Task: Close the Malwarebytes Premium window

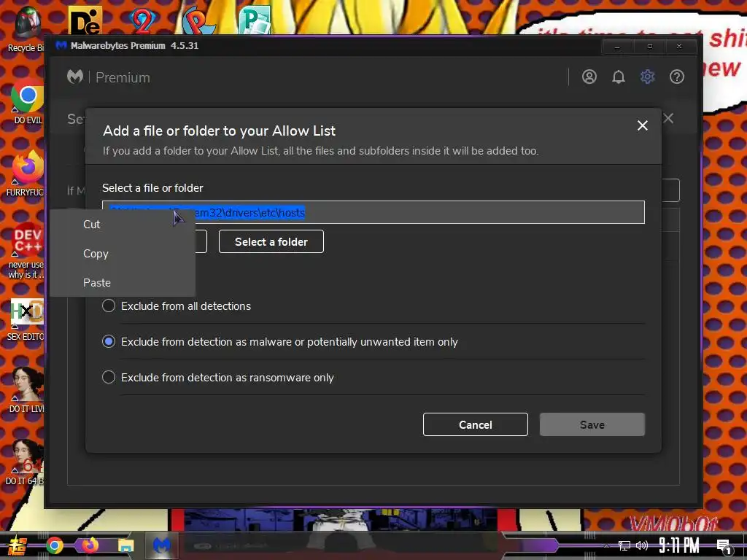Action: click(x=679, y=47)
